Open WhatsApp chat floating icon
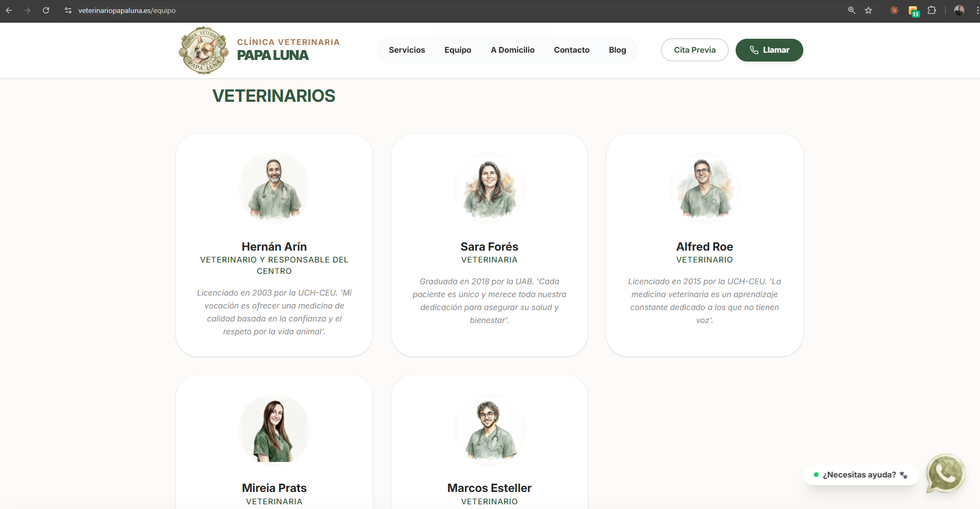980x509 pixels. (945, 473)
